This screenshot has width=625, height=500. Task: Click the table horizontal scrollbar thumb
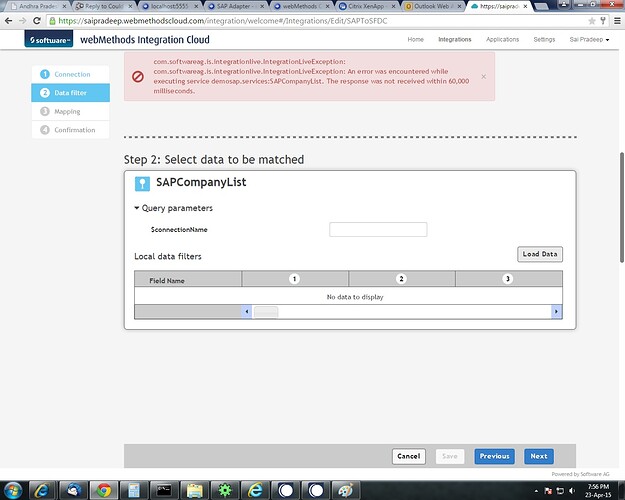(266, 312)
